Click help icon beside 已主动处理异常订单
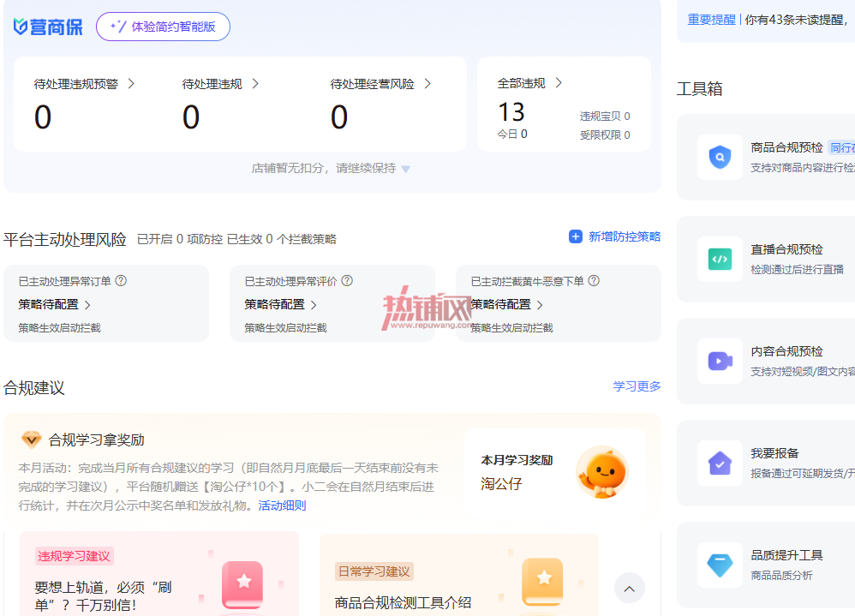Viewport: 855px width, 616px height. pyautogui.click(x=121, y=281)
